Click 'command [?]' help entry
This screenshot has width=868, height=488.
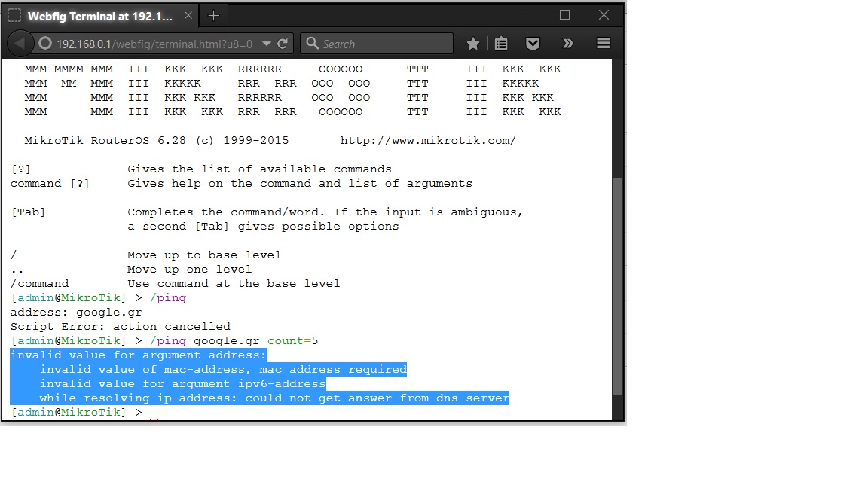click(x=50, y=184)
